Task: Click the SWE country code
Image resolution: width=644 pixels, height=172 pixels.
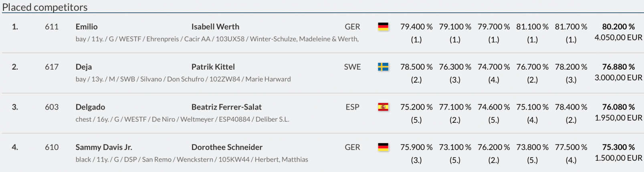Action: pyautogui.click(x=352, y=67)
